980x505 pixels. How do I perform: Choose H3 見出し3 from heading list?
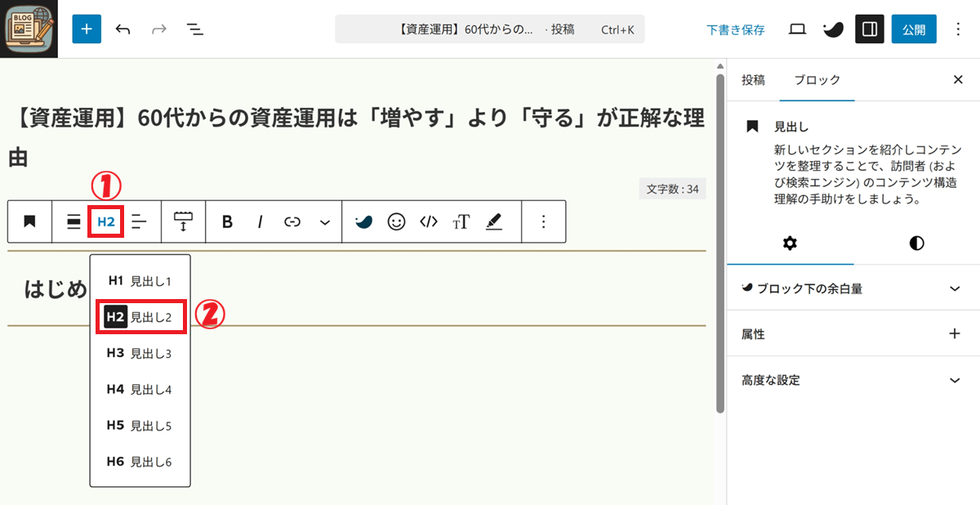click(x=140, y=353)
